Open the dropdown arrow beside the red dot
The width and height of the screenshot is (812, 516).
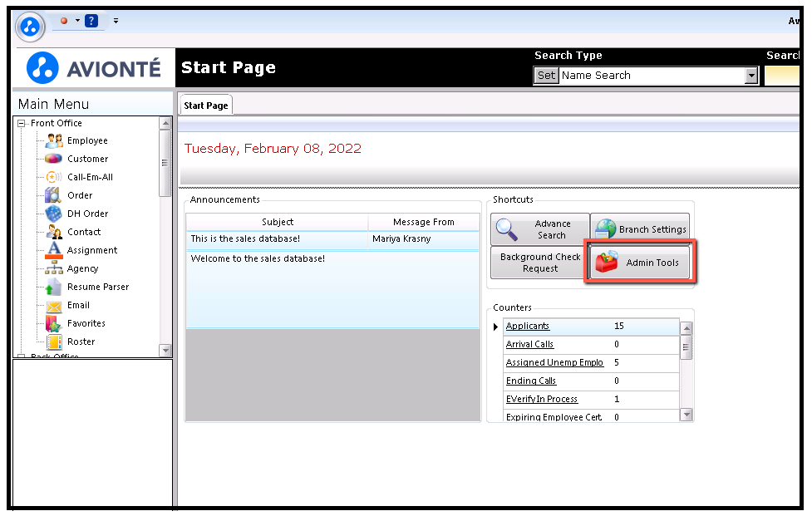click(77, 21)
